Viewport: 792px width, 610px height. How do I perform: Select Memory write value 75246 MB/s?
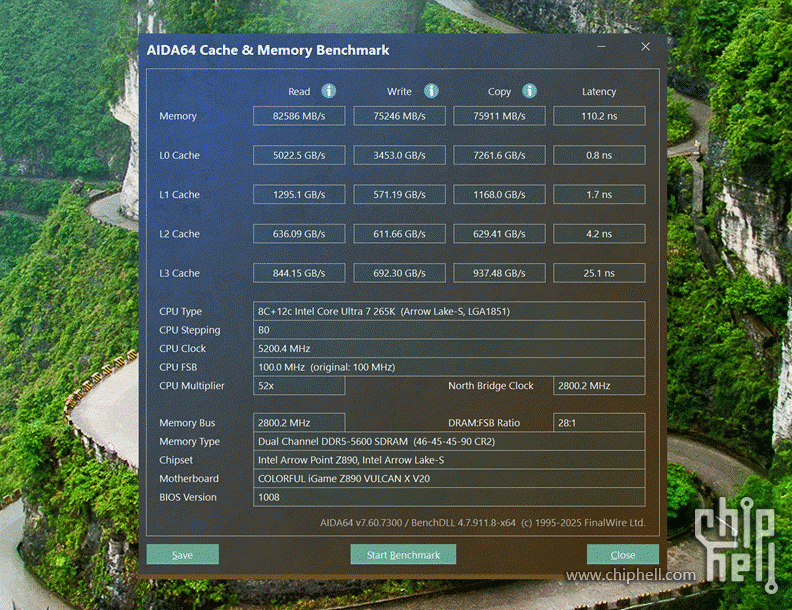399,116
